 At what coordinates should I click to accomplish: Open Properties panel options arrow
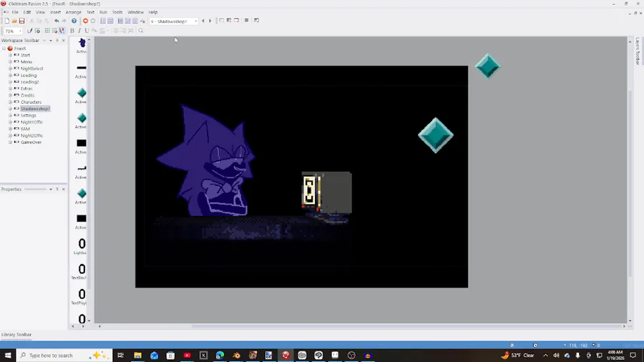click(x=51, y=189)
